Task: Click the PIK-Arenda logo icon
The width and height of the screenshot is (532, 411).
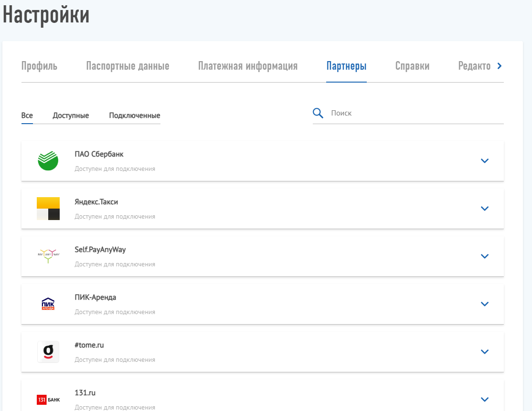Action: coord(48,304)
